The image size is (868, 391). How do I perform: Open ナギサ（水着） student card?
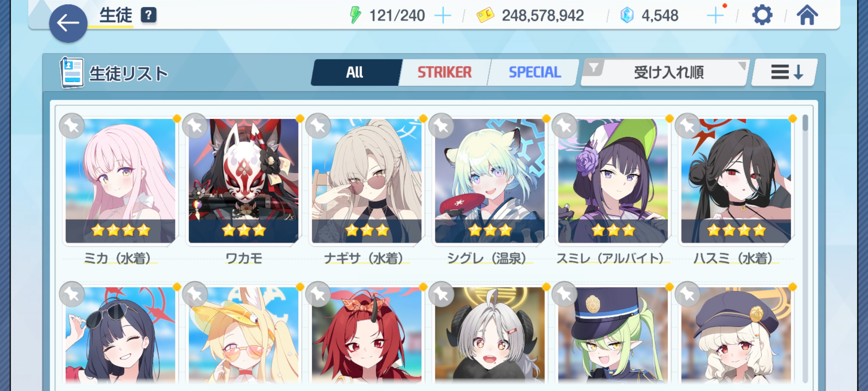366,181
